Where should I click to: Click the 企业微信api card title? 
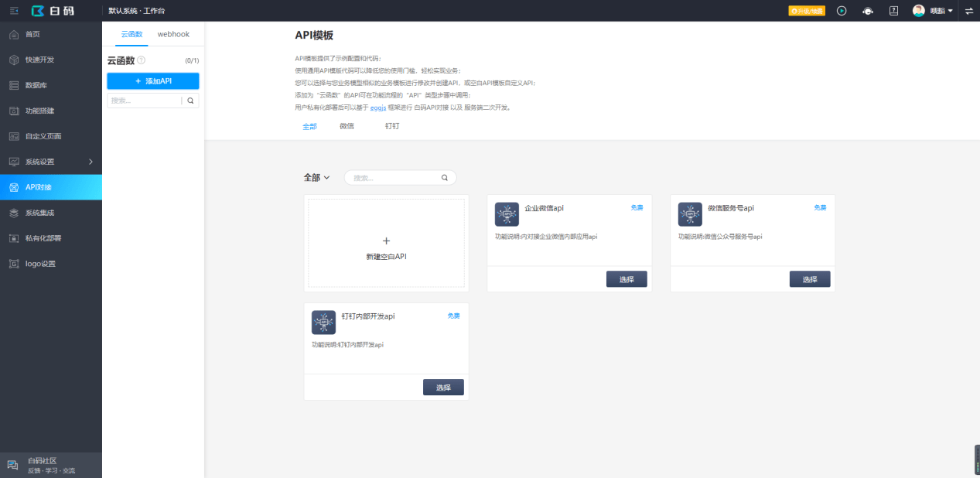(x=544, y=208)
